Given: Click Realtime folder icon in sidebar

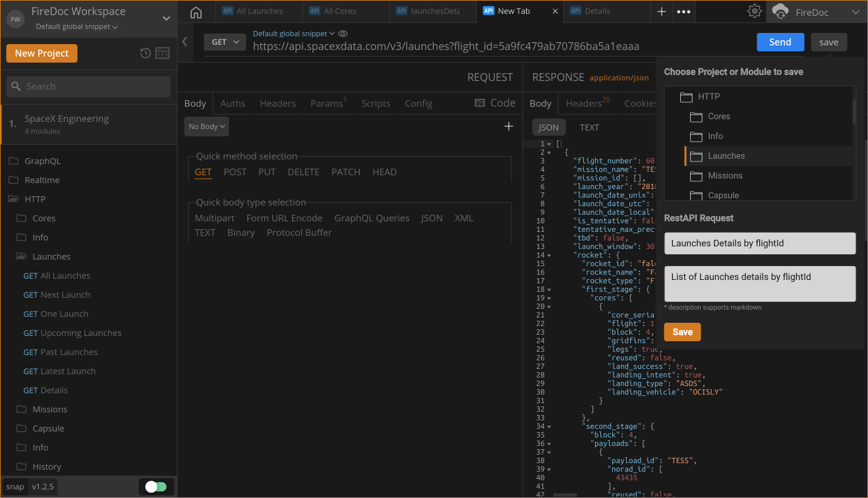Looking at the screenshot, I should click(13, 180).
